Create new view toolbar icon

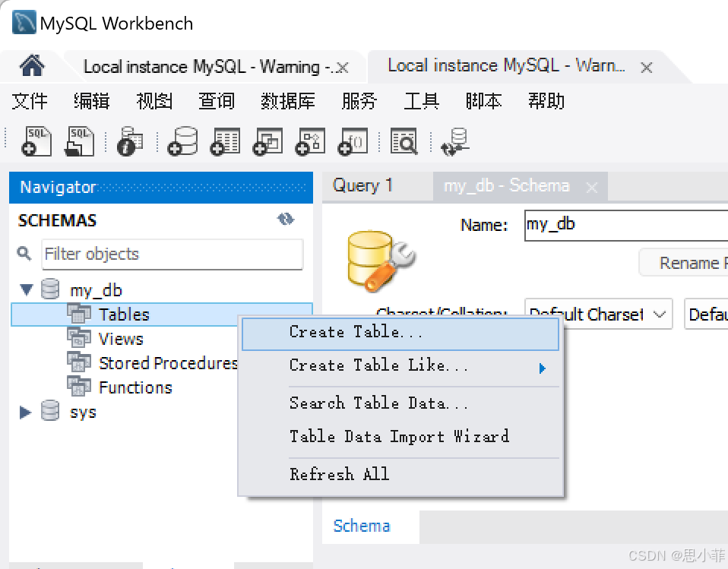(268, 141)
